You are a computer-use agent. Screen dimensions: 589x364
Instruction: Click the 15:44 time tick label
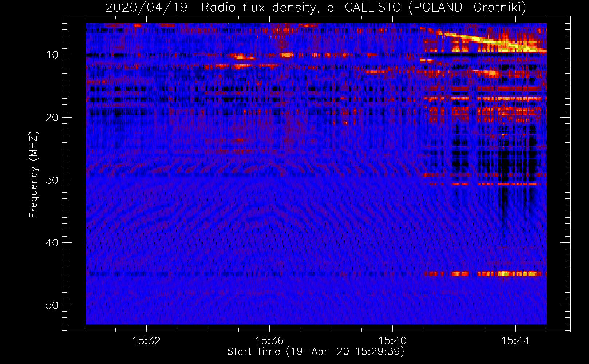[515, 341]
